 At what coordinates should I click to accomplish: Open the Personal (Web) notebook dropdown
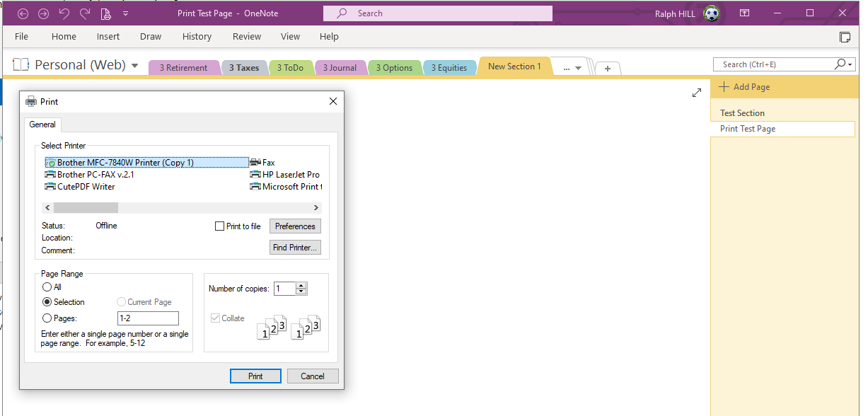(135, 64)
